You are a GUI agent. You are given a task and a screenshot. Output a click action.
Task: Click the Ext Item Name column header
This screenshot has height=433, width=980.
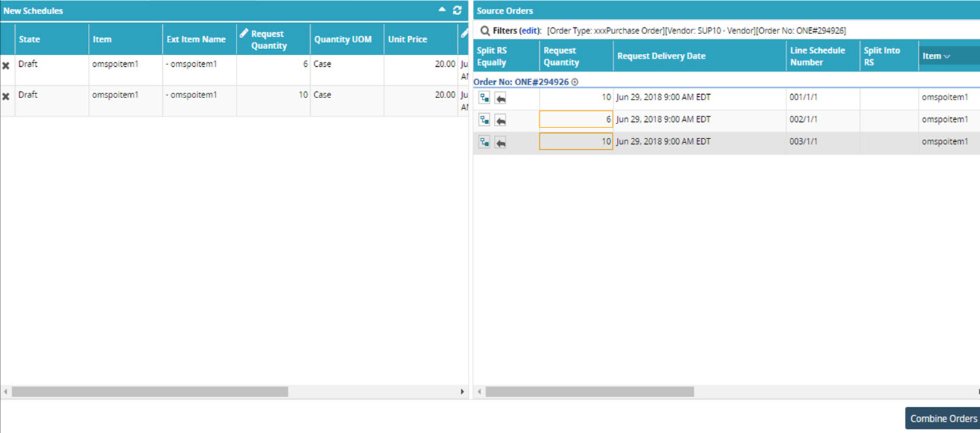[x=199, y=39]
